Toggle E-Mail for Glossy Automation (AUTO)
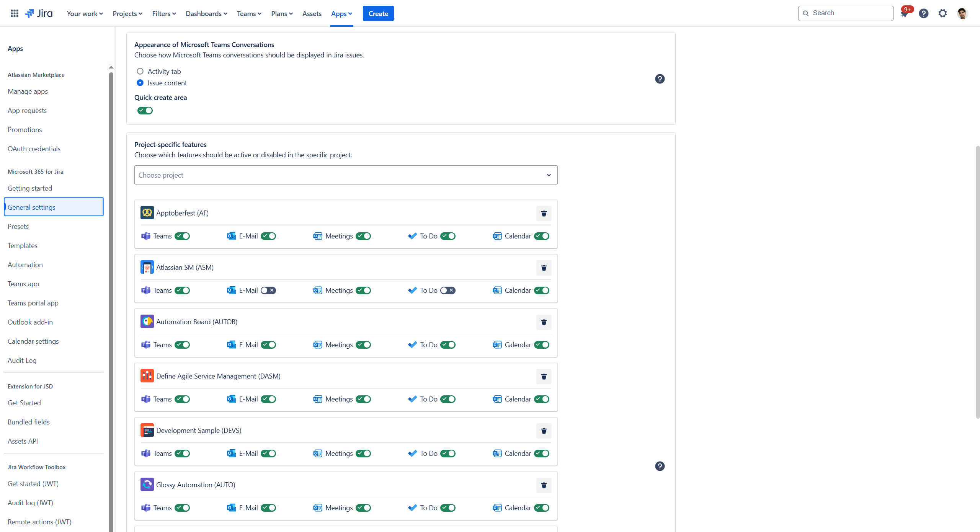The image size is (980, 532). pos(268,508)
